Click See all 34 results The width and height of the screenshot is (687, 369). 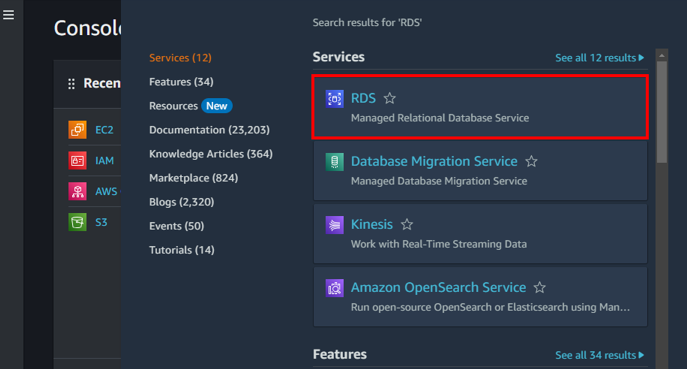tap(599, 355)
